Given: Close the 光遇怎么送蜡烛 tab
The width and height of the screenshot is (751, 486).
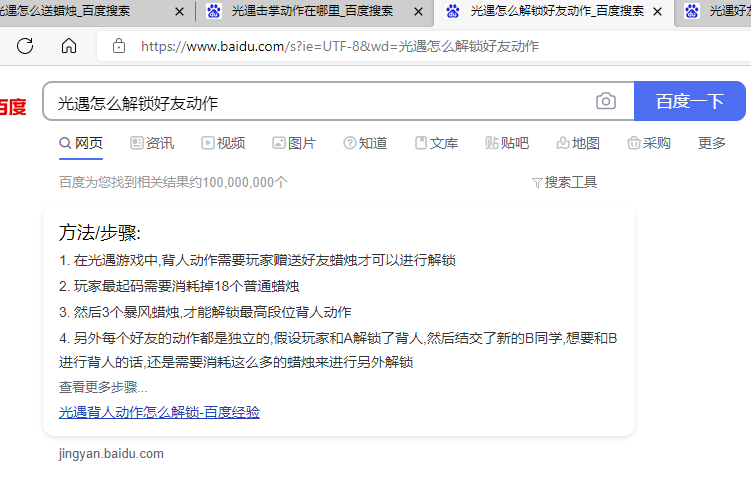Looking at the screenshot, I should pyautogui.click(x=180, y=11).
